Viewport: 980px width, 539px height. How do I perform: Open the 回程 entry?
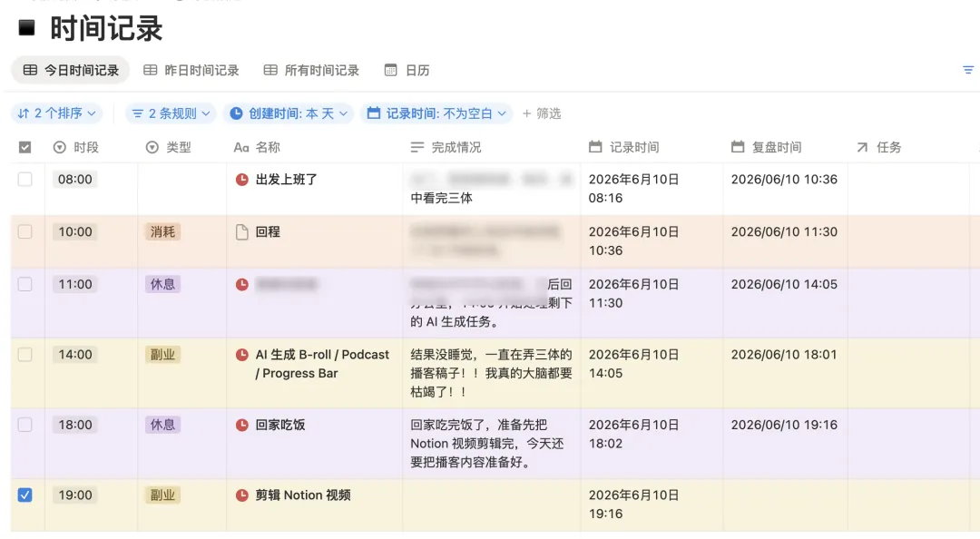[x=268, y=232]
